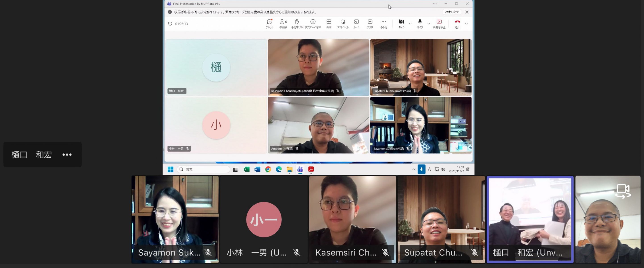Mute the マイク microphone
Image resolution: width=644 pixels, height=268 pixels.
point(420,24)
